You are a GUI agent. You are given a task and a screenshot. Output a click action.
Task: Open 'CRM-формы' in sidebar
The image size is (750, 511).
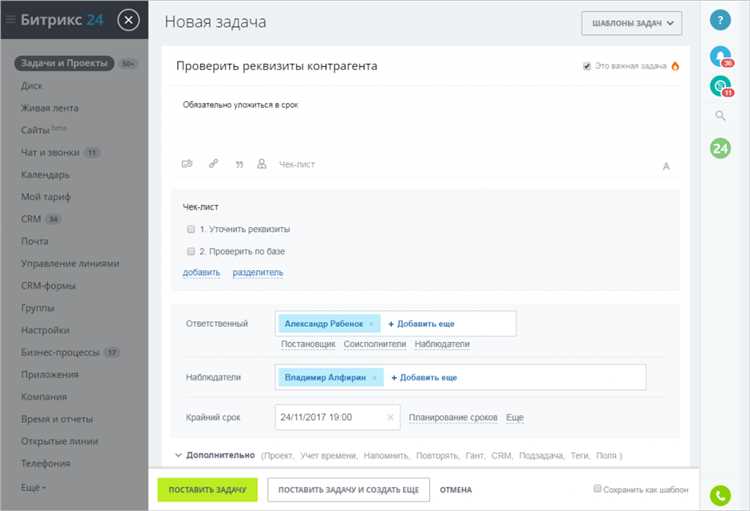coord(48,286)
